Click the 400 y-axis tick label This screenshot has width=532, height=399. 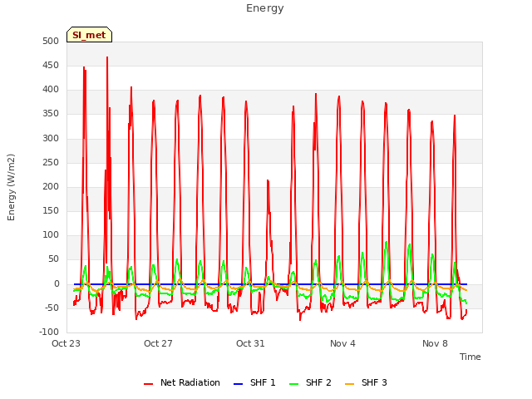pos(51,90)
